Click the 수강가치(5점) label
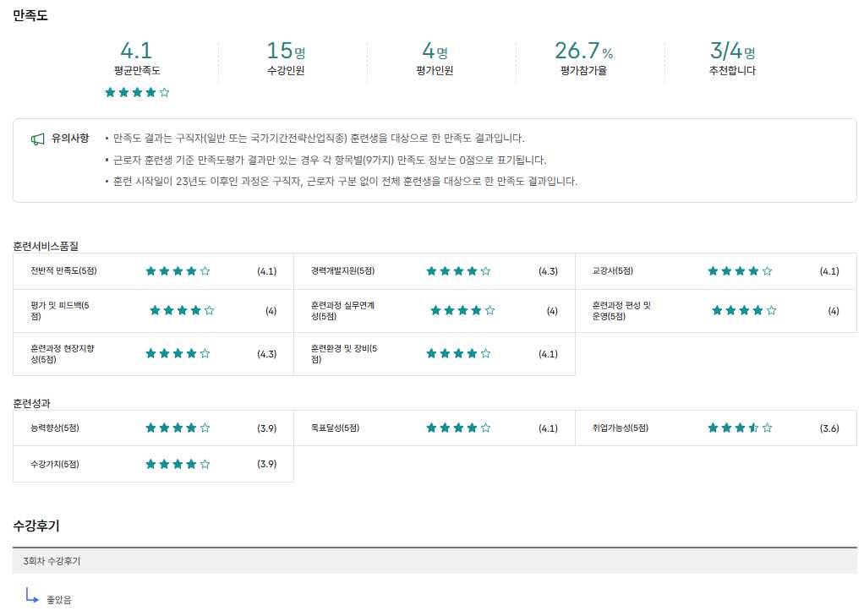The height and width of the screenshot is (616, 864). [55, 465]
